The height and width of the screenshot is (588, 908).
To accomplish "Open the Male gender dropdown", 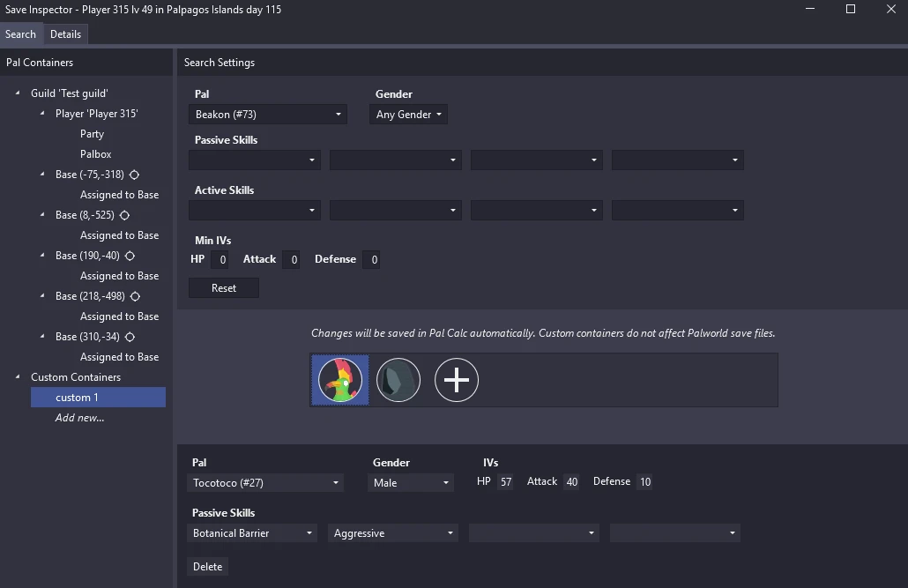I will tap(411, 482).
